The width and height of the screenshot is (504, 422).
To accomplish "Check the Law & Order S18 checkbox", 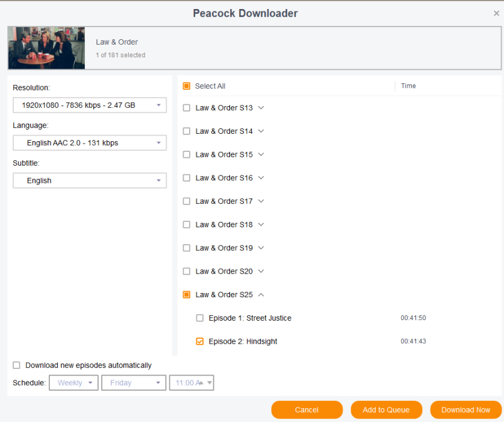I will pyautogui.click(x=187, y=225).
